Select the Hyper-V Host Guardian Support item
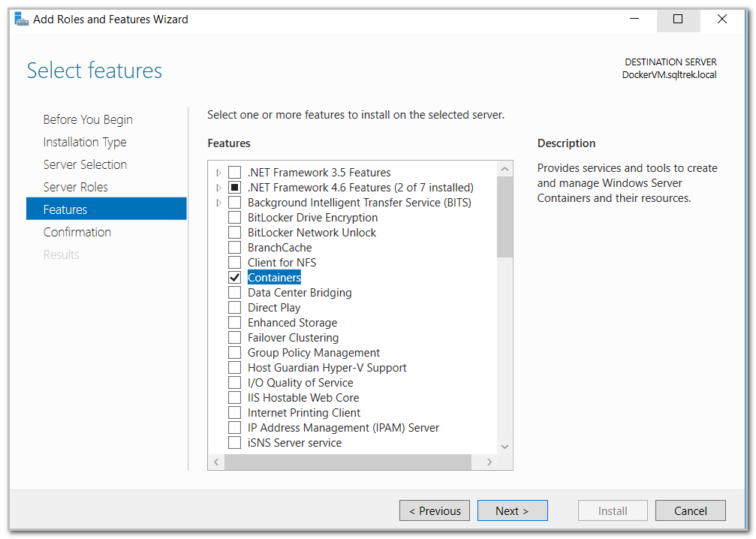Viewport: 756px width, 539px height. click(327, 368)
